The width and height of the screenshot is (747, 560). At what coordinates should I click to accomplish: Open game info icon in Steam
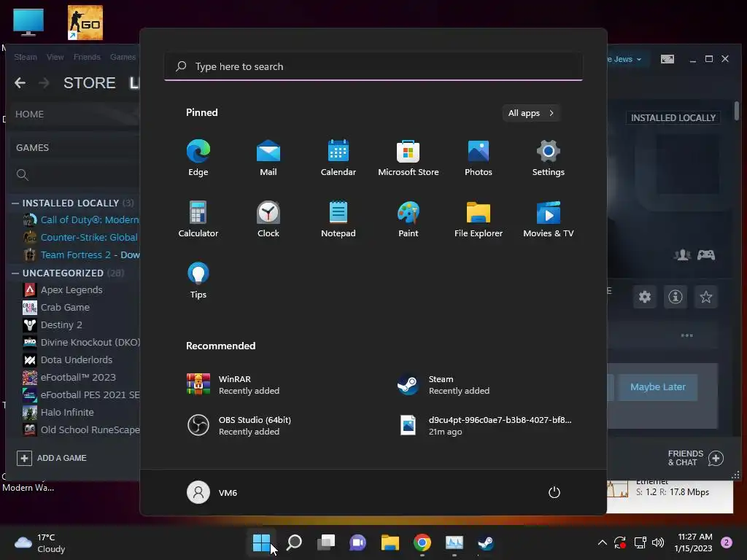[675, 297]
